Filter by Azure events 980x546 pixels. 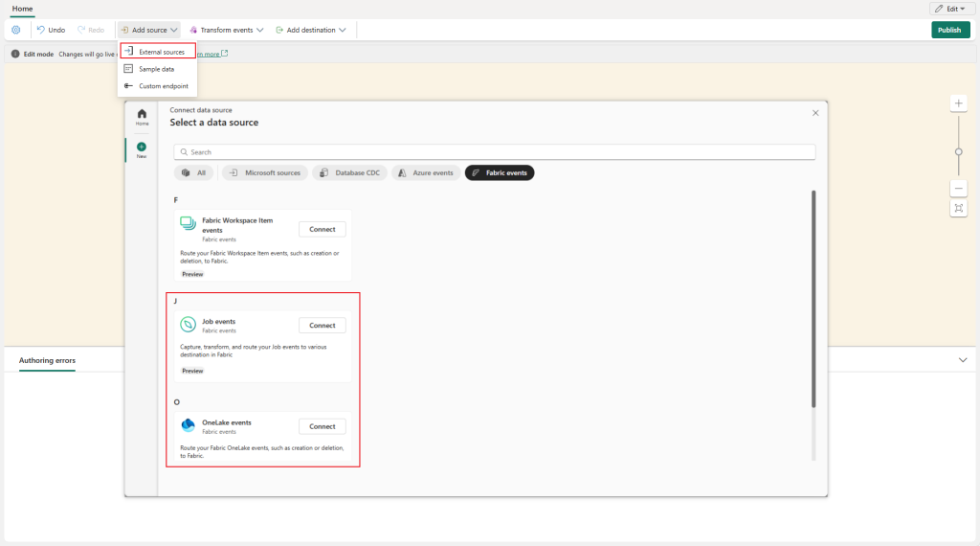point(426,172)
